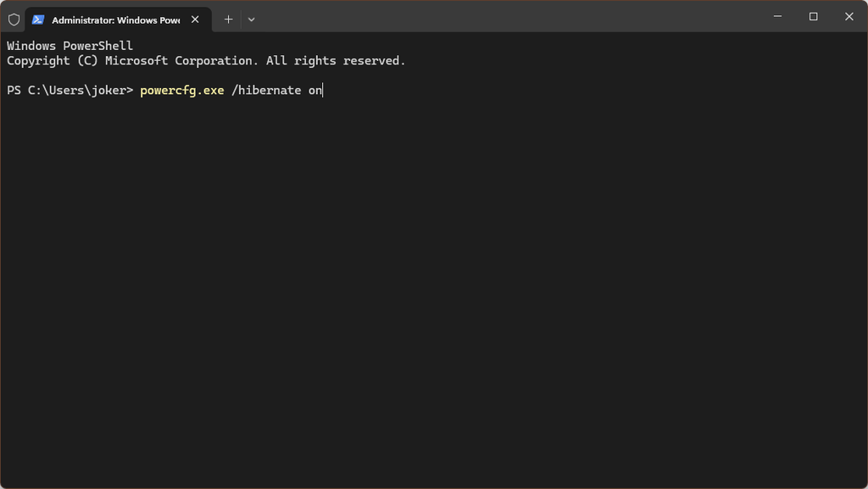Open a new tab with the plus button
The image size is (868, 489).
point(228,19)
